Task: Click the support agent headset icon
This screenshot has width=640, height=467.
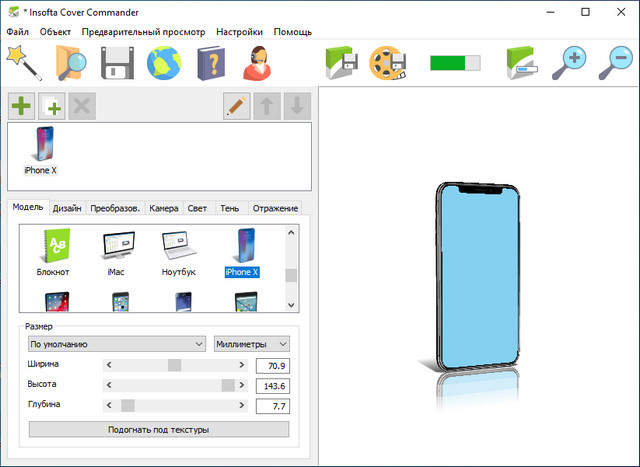Action: coord(258,62)
